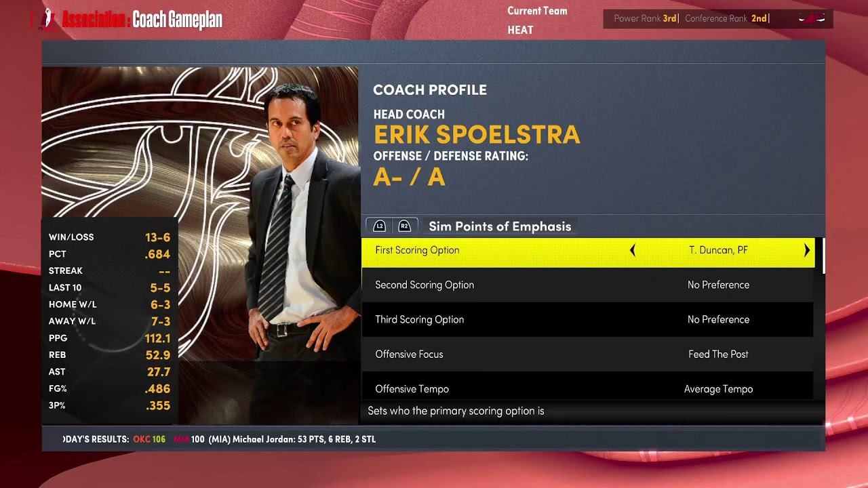This screenshot has height=488, width=868.
Task: Open the T. Duncan, PF selector value
Action: coord(719,250)
